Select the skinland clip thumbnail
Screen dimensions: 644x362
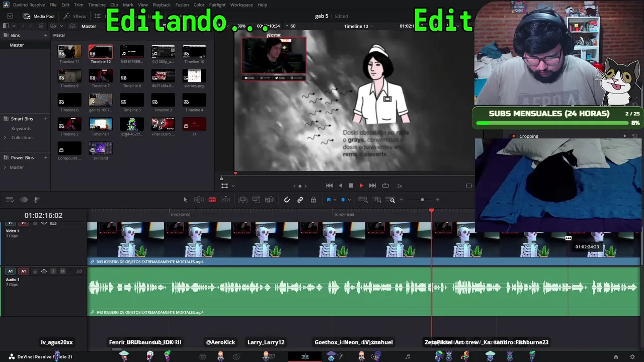point(101,148)
